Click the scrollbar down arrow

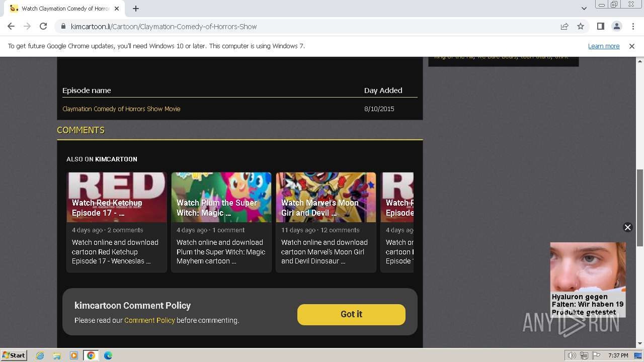point(639,344)
